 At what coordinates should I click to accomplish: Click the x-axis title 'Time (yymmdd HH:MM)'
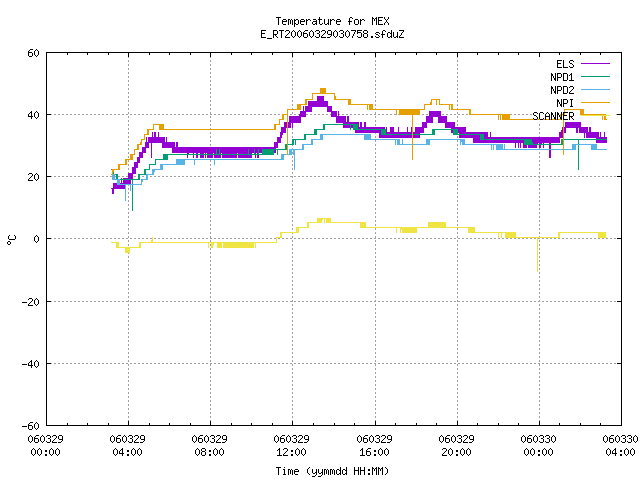tap(332, 471)
